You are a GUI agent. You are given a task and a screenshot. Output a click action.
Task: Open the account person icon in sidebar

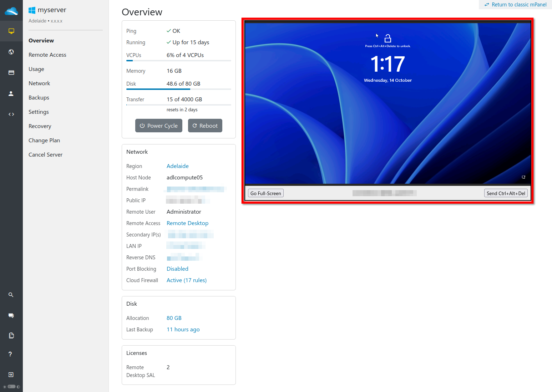pyautogui.click(x=11, y=93)
